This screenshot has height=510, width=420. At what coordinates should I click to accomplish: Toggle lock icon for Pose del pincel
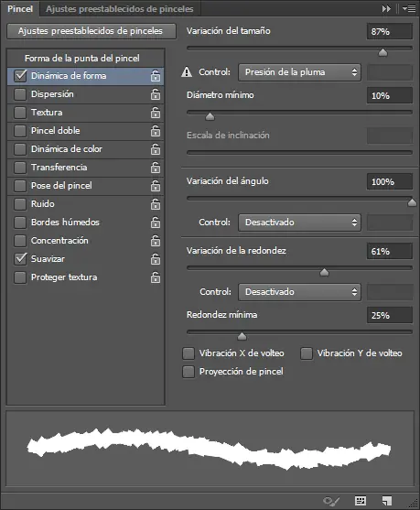[156, 186]
